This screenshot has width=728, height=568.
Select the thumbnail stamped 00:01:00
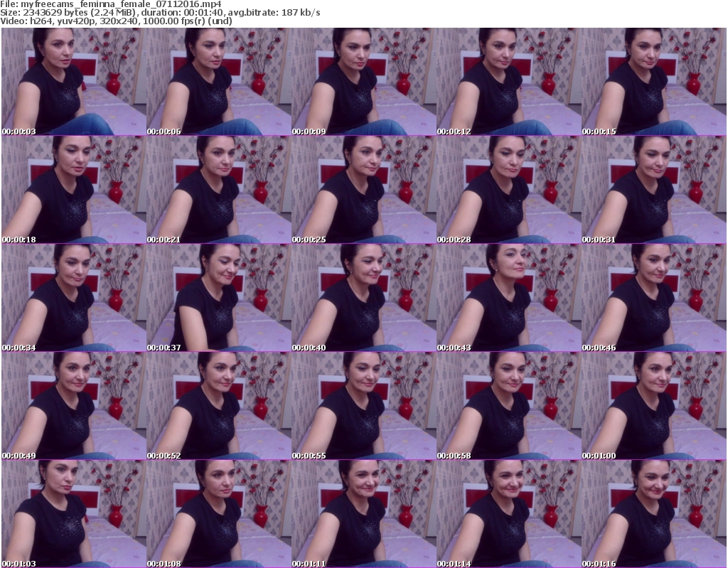pos(654,407)
